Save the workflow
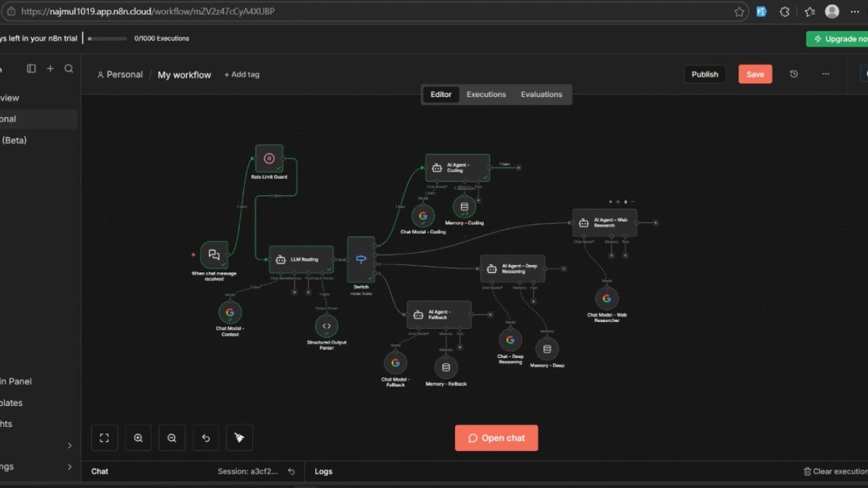 coord(755,74)
